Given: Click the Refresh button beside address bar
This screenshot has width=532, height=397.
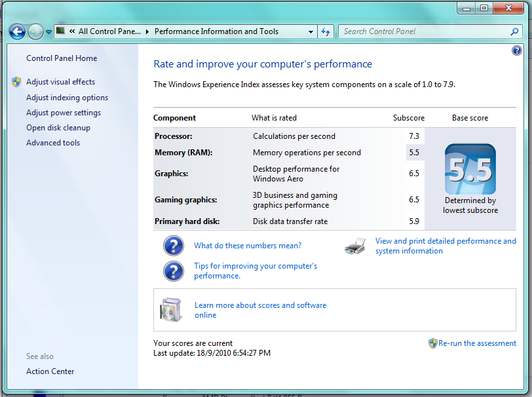Looking at the screenshot, I should 326,31.
